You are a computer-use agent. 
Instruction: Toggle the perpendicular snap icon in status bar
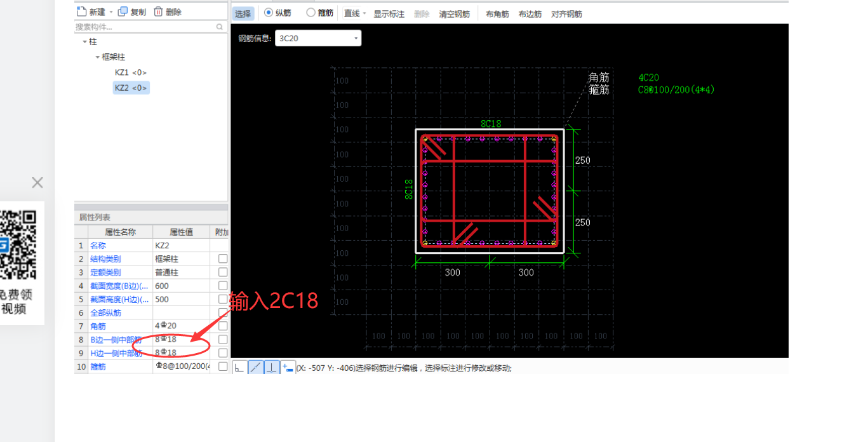click(x=272, y=368)
